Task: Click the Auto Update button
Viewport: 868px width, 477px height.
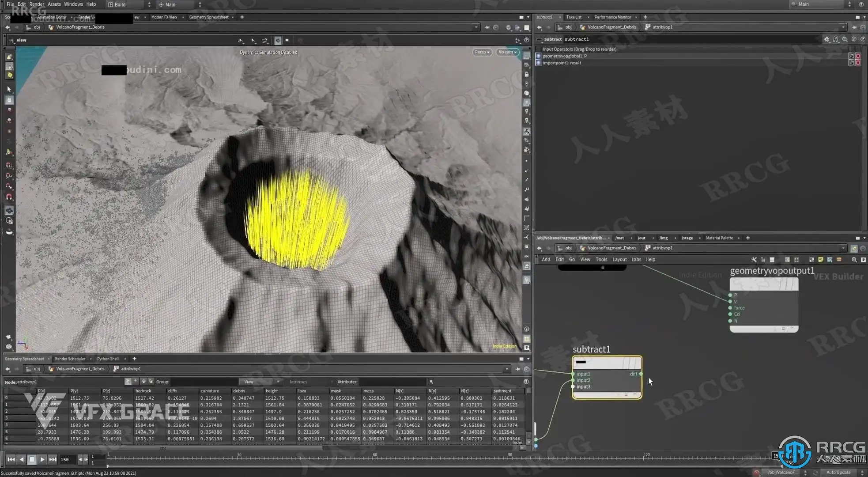Action: tap(838, 472)
